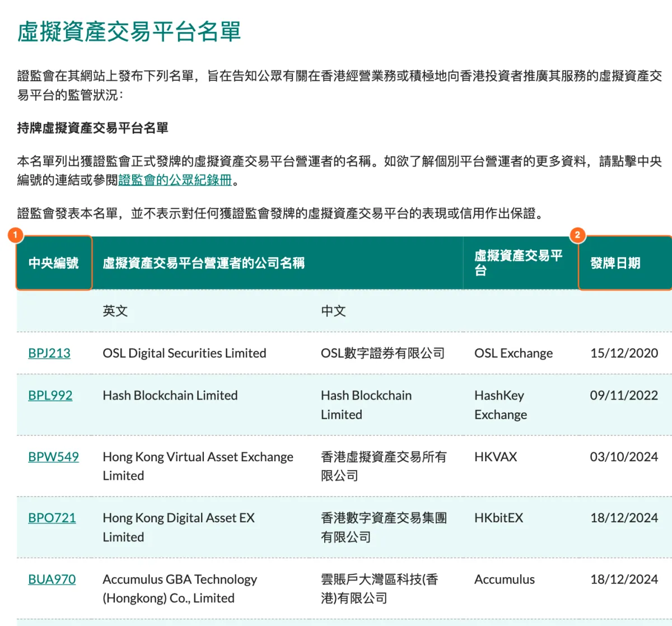This screenshot has width=672, height=626.
Task: Select Hash Blockchain Limited English name cell
Action: click(170, 395)
